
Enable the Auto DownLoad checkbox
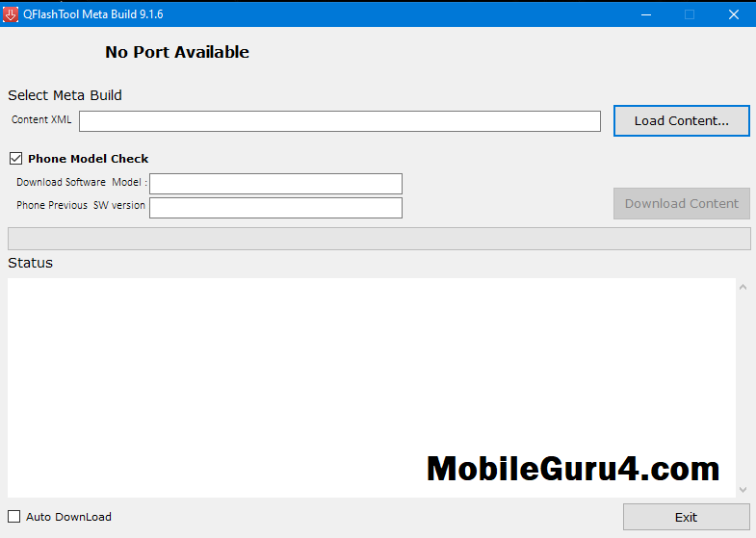point(14,517)
